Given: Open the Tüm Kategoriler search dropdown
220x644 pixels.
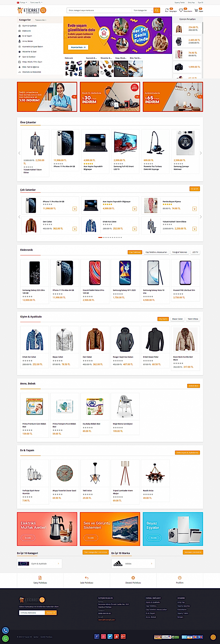Looking at the screenshot, I should 143,10.
